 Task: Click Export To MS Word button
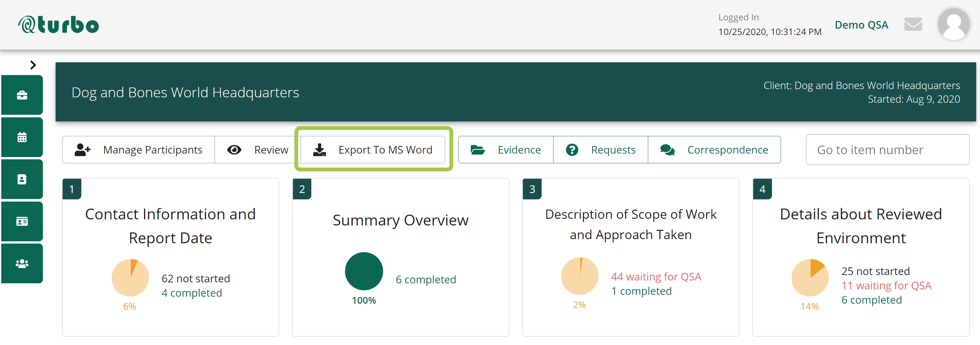[372, 150]
